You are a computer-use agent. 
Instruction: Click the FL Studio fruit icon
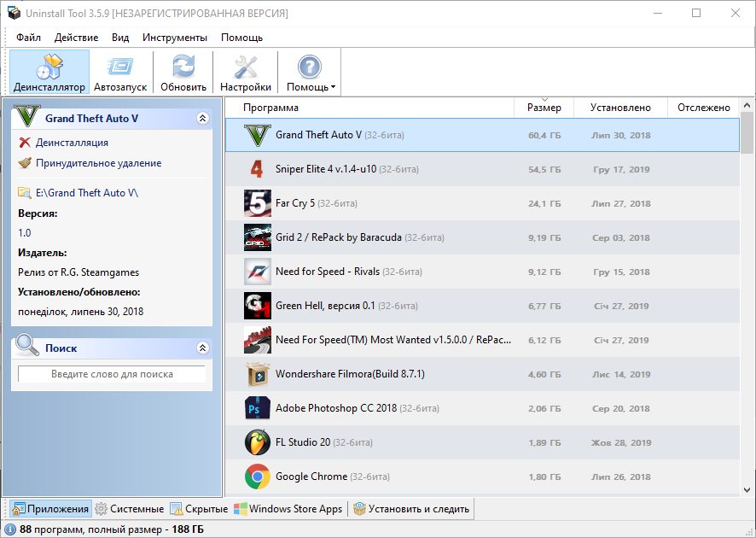click(258, 442)
